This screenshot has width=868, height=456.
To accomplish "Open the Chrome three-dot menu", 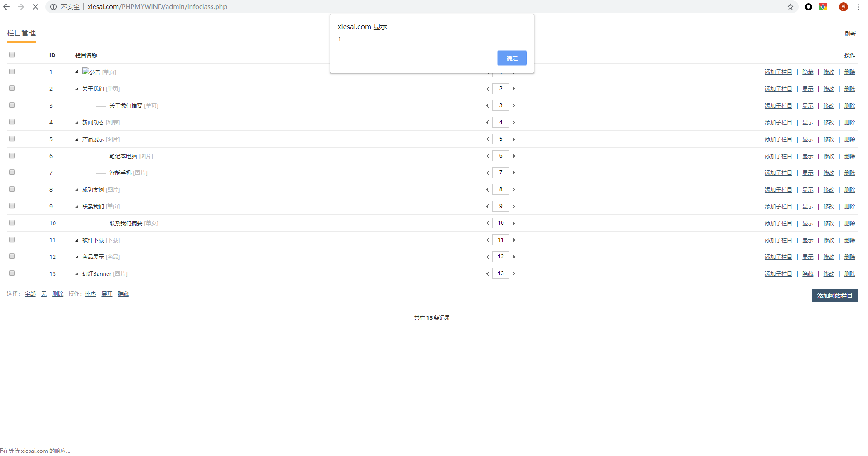I will 858,7.
